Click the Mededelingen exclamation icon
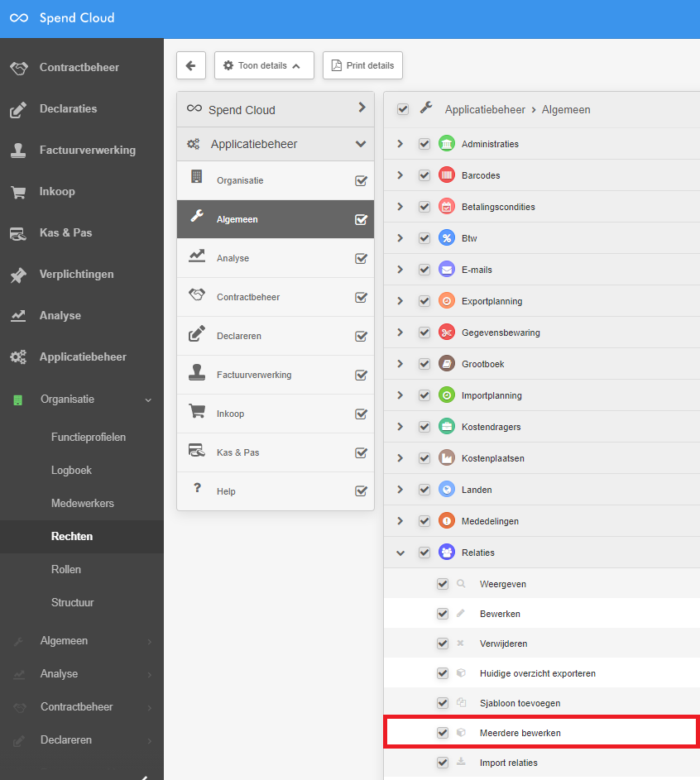Viewport: 700px width, 780px height. point(447,521)
